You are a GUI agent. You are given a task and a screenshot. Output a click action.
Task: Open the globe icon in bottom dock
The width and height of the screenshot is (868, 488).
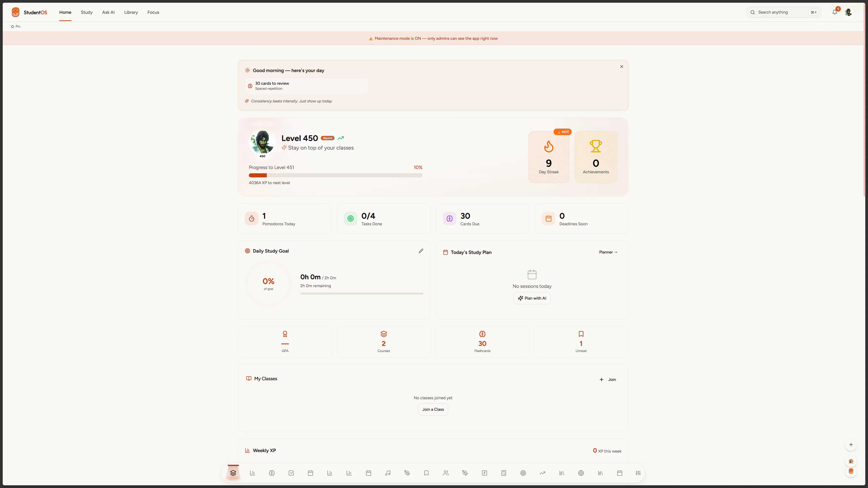(581, 473)
